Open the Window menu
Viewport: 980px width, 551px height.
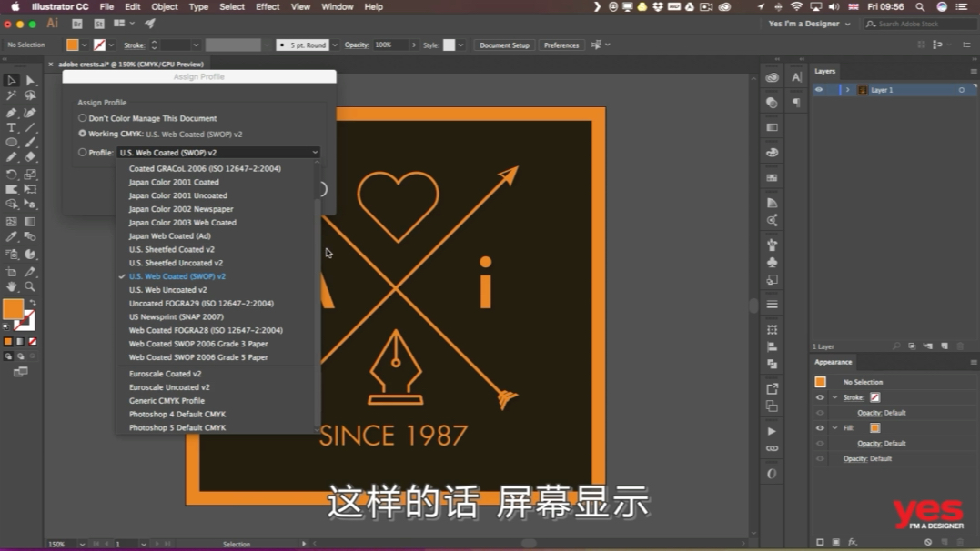pos(337,6)
